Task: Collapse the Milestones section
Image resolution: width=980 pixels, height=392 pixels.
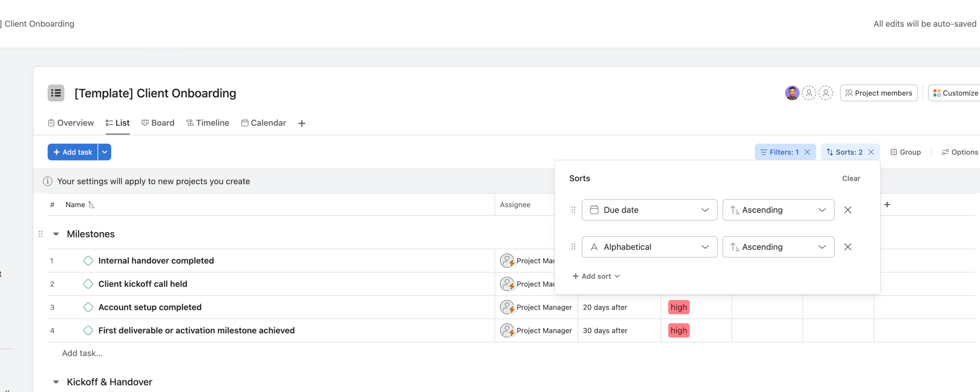Action: click(x=56, y=234)
